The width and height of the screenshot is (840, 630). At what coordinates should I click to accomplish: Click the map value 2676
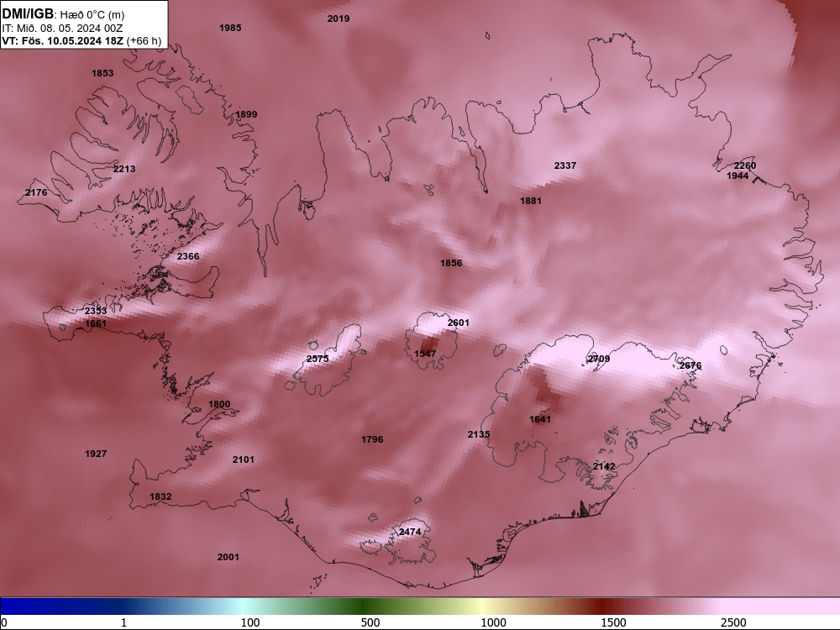click(x=690, y=365)
